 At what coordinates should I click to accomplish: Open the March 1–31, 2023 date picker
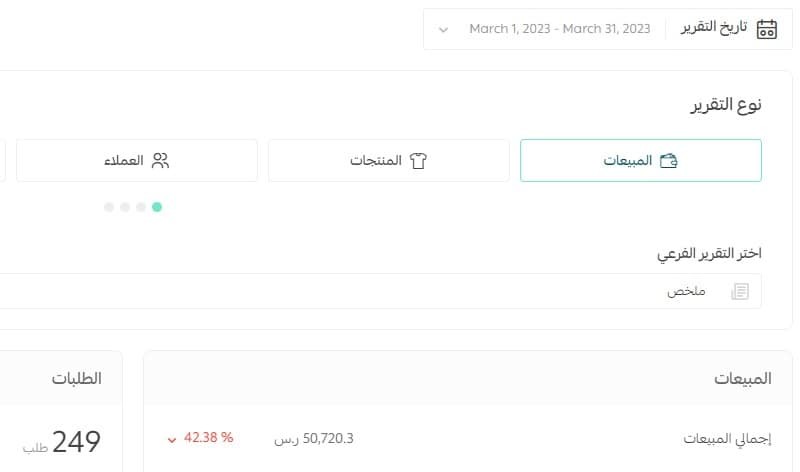coord(559,29)
